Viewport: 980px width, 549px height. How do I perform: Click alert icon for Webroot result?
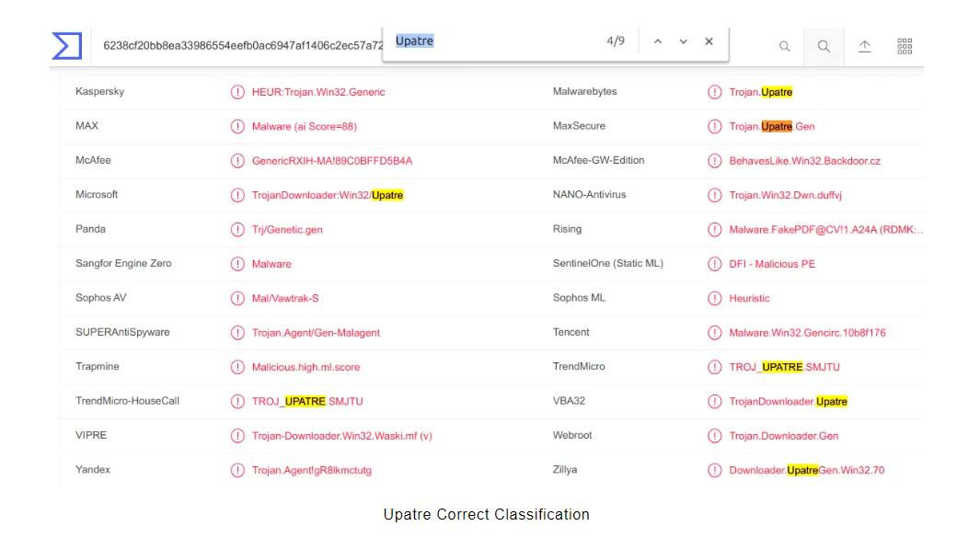click(714, 435)
